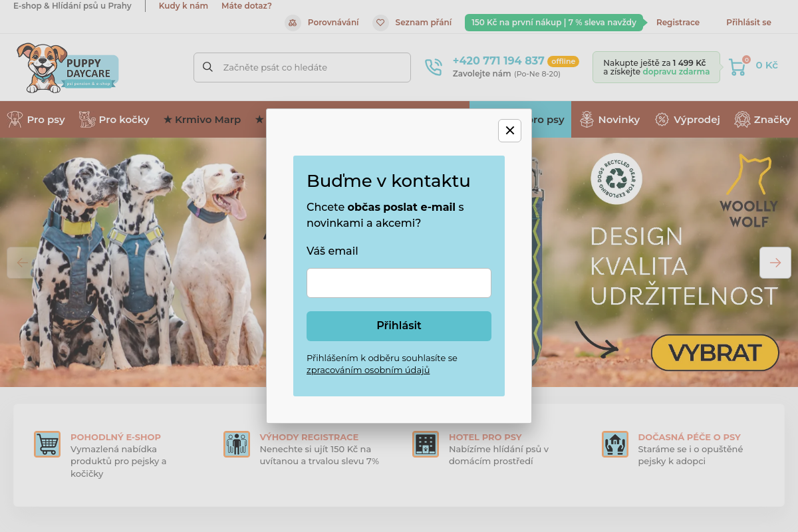Click the Dočasná péče o psy icon
Screen dimensions: 798x532
pos(615,444)
